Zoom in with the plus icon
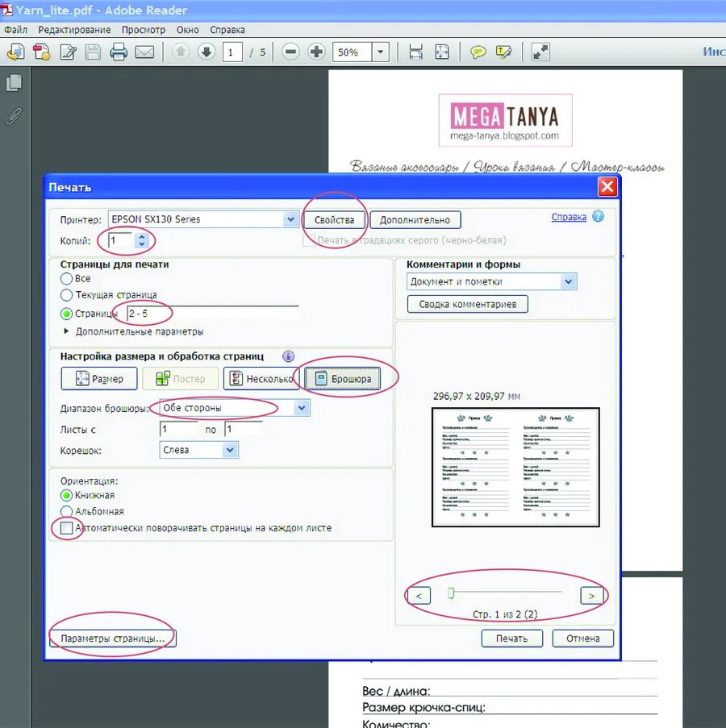 pos(316,52)
